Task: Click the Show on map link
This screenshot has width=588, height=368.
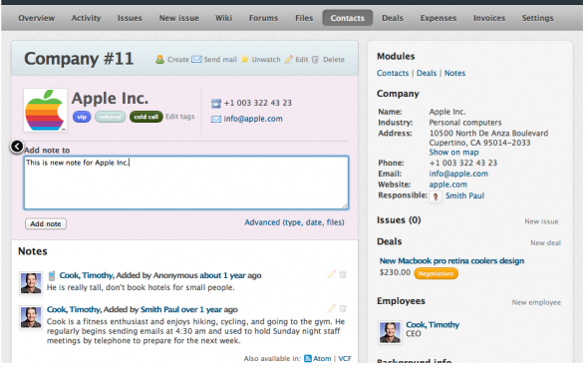Action: (x=453, y=153)
